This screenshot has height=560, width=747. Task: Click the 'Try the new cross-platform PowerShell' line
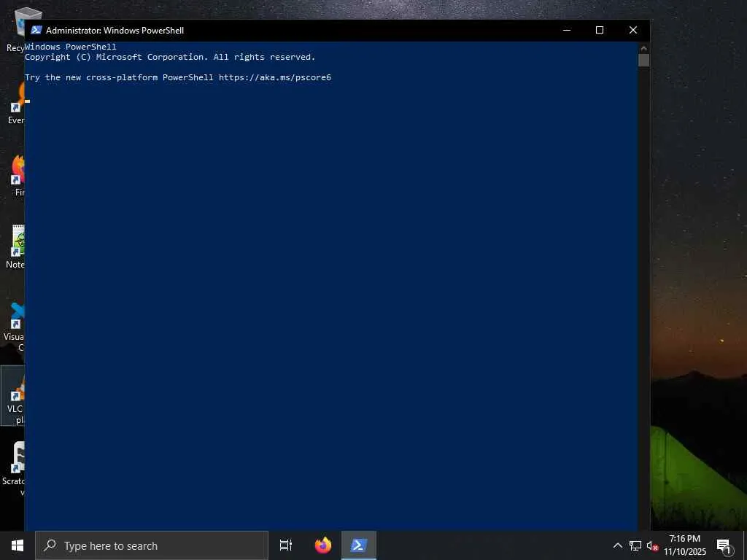coord(178,77)
